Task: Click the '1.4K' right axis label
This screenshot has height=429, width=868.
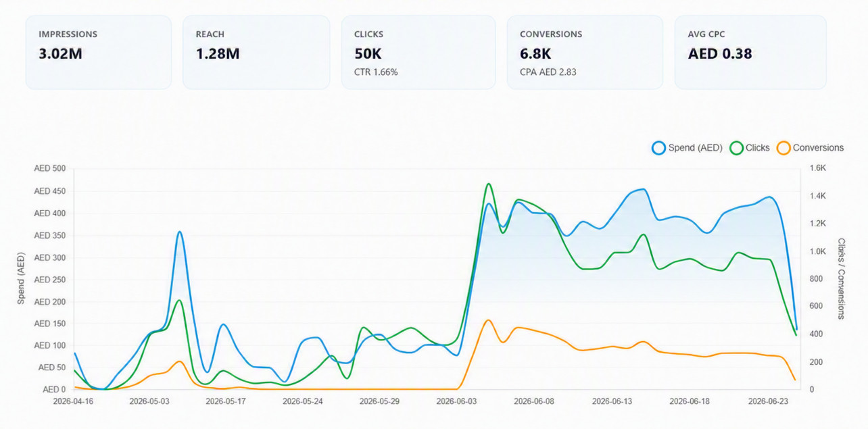Action: (x=818, y=196)
